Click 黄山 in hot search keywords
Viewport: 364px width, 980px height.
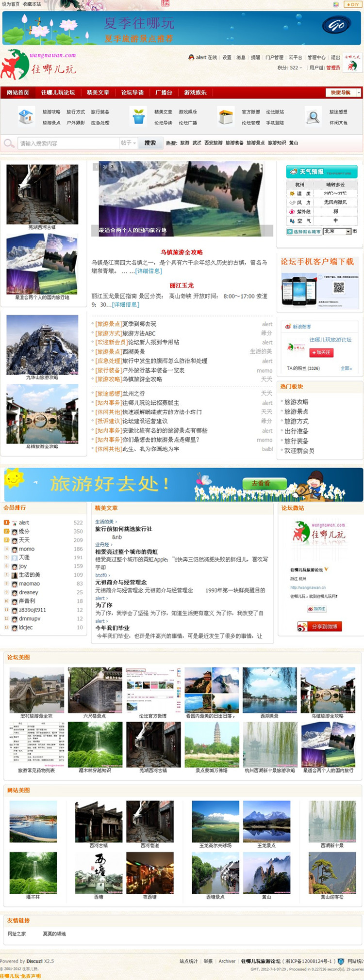tap(294, 143)
